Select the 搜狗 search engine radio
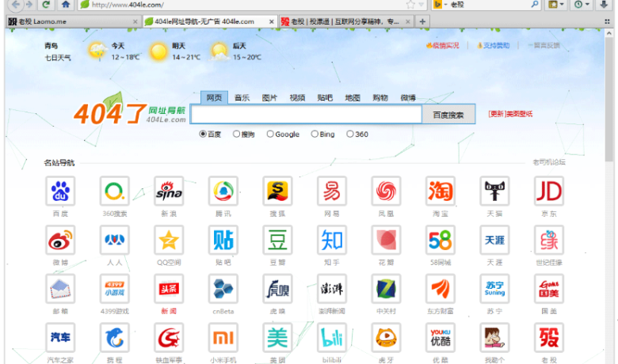This screenshot has width=618, height=364. [236, 135]
